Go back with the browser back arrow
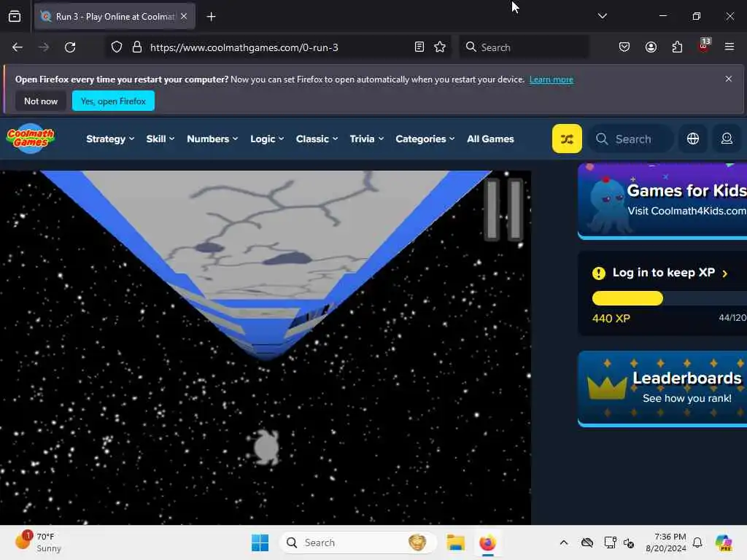This screenshot has width=747, height=560. point(18,47)
